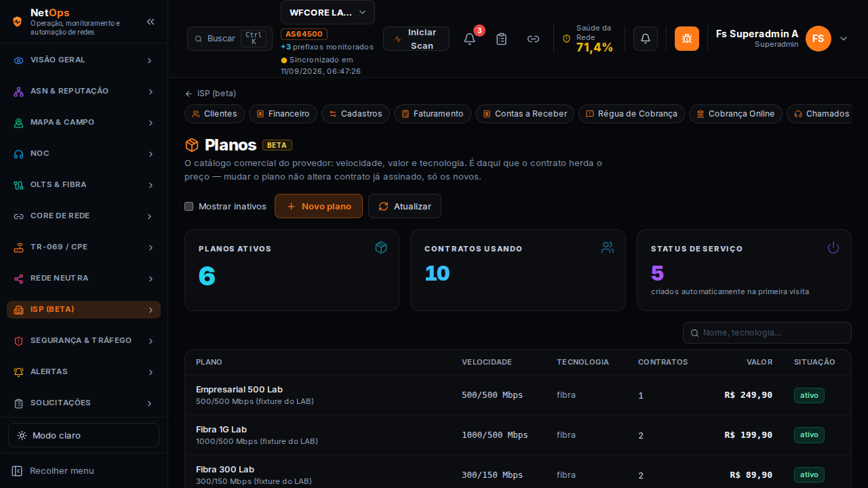Select the Fibra 300 Lab plan name

pos(225,470)
